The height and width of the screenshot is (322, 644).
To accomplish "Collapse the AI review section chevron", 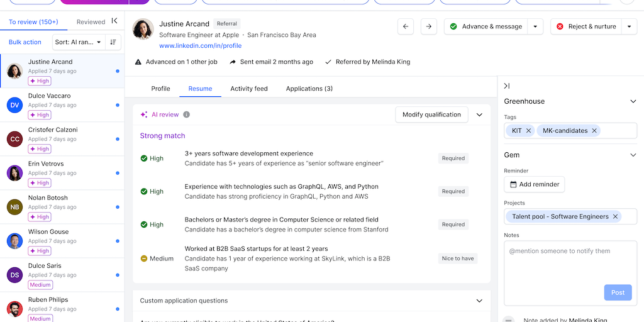I will pos(479,114).
